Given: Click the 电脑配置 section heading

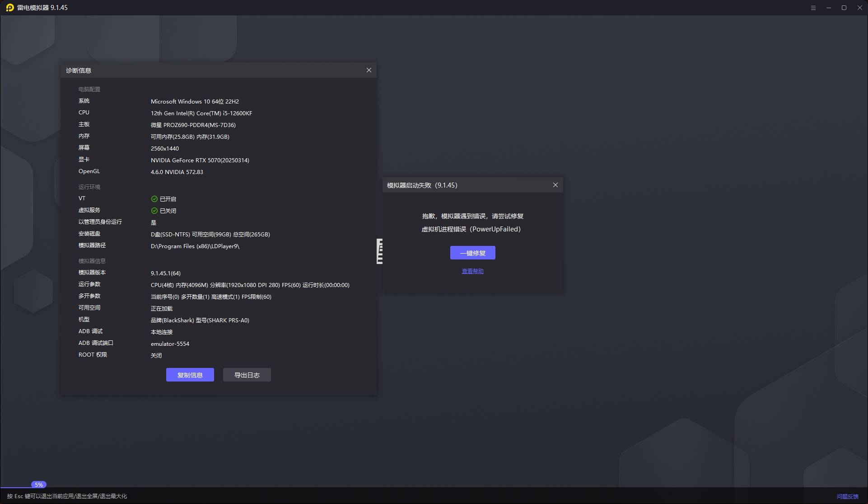Looking at the screenshot, I should click(x=89, y=89).
